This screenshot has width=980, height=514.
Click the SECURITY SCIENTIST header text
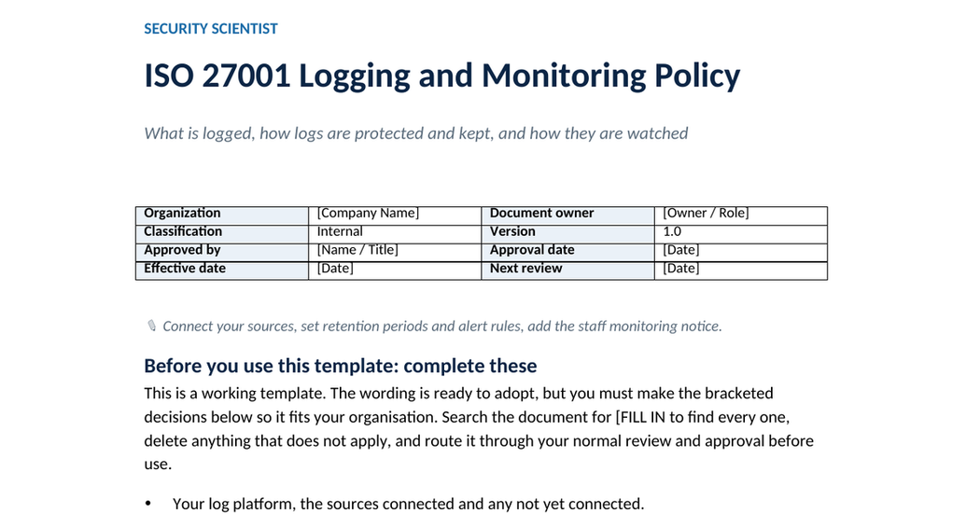[x=211, y=29]
